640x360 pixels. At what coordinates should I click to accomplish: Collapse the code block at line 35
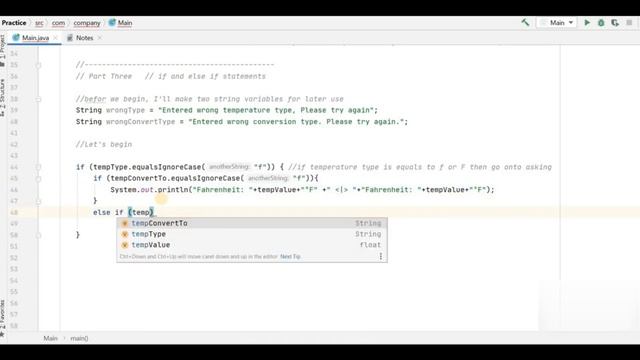(38, 65)
